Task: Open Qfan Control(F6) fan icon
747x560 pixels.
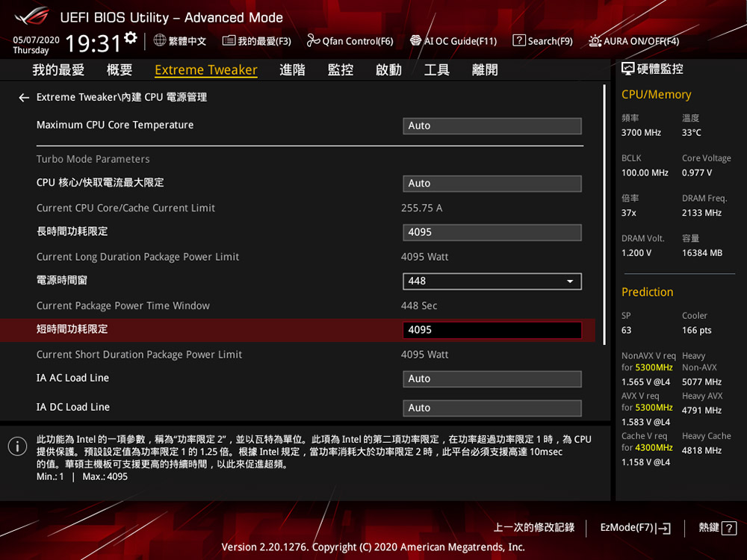Action: click(313, 41)
